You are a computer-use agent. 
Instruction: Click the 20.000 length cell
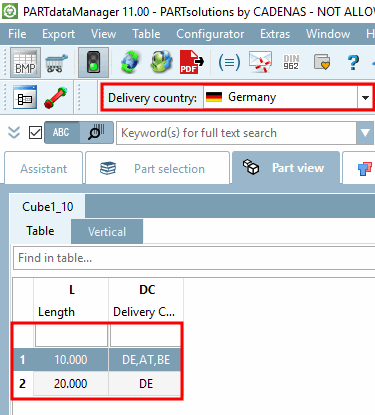pyautogui.click(x=71, y=384)
